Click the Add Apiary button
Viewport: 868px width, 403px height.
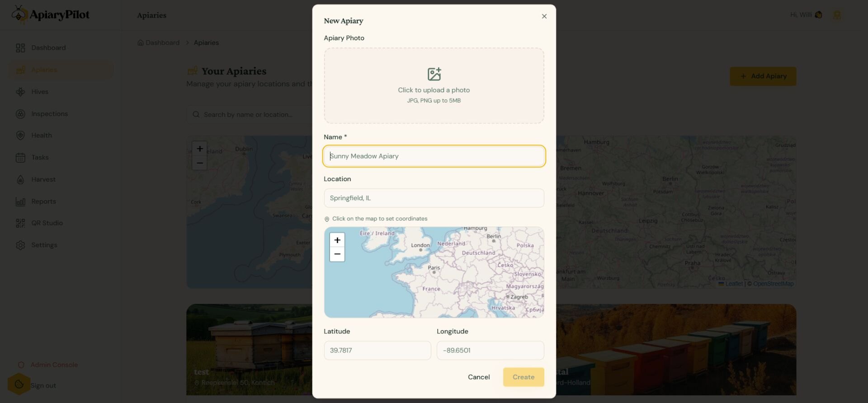(763, 76)
